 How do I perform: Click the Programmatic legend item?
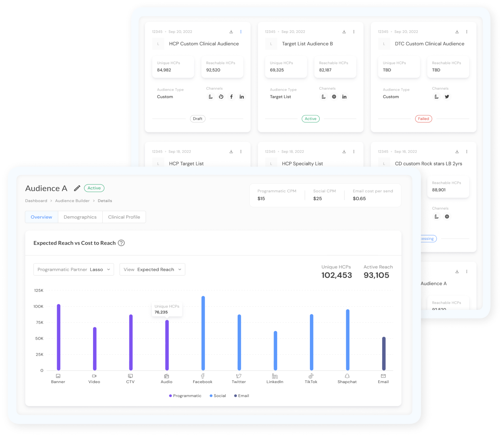pos(185,396)
